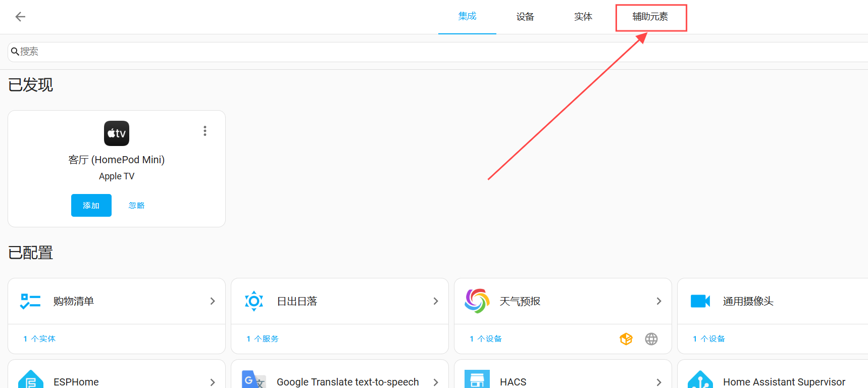Screen dimensions: 868x388
Task: Open the 1 个实体 link under 购物清单
Action: pyautogui.click(x=39, y=339)
